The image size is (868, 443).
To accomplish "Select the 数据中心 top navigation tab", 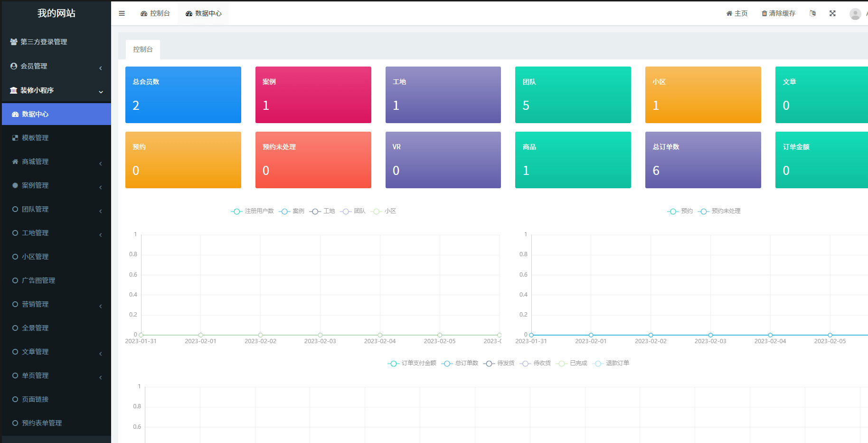I will click(204, 13).
